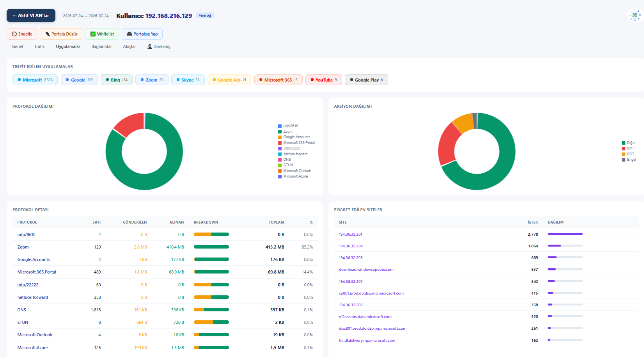This screenshot has width=644, height=357.
Task: Toggle Microsoft.365.Portal in the protocol chart legend
Action: pyautogui.click(x=296, y=143)
